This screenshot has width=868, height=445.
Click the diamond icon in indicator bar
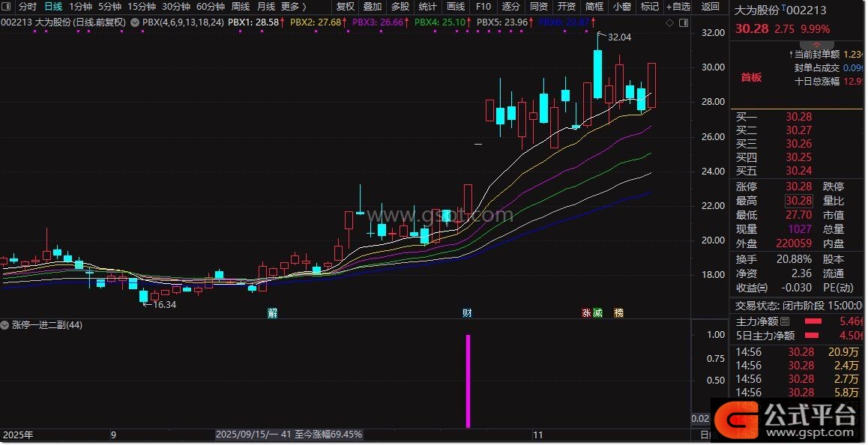point(669,22)
